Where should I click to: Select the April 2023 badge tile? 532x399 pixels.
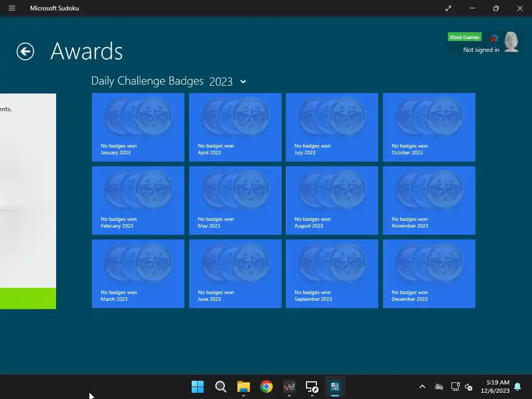(x=235, y=127)
